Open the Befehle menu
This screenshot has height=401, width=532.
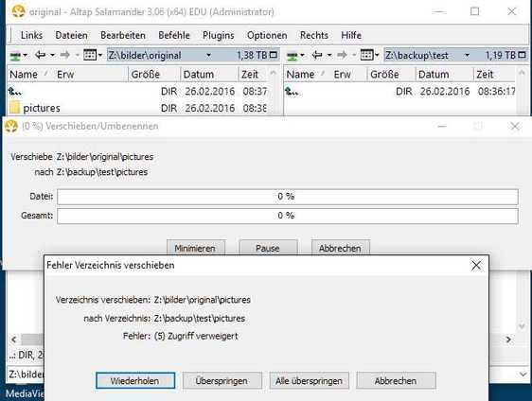click(x=174, y=35)
